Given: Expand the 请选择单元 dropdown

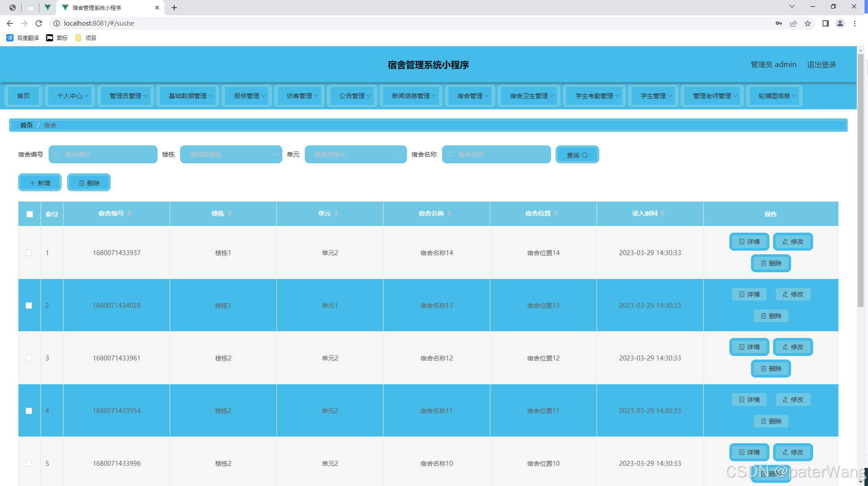Looking at the screenshot, I should [356, 154].
